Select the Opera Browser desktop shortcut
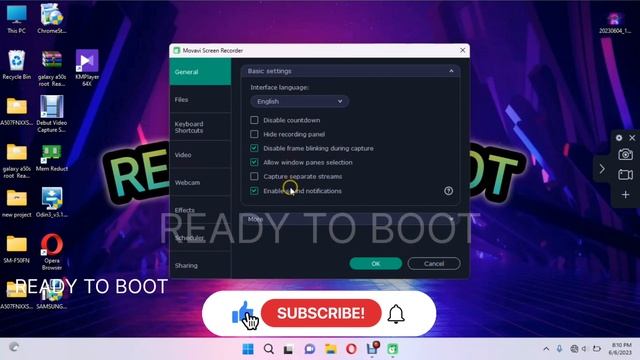 click(x=52, y=252)
